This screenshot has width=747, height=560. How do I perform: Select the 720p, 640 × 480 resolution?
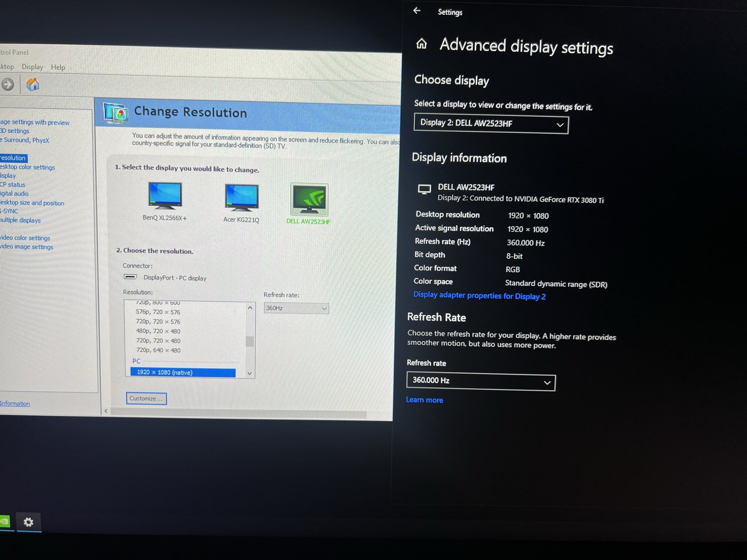tap(158, 350)
